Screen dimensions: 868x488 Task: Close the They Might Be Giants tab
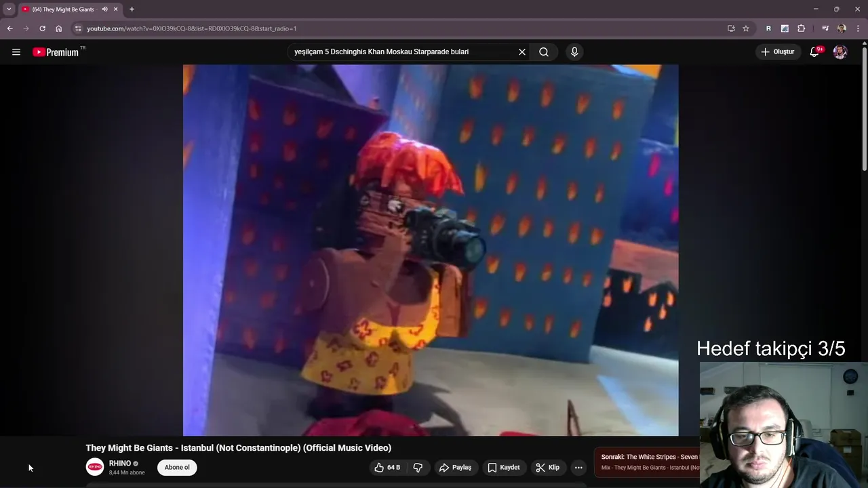[116, 9]
